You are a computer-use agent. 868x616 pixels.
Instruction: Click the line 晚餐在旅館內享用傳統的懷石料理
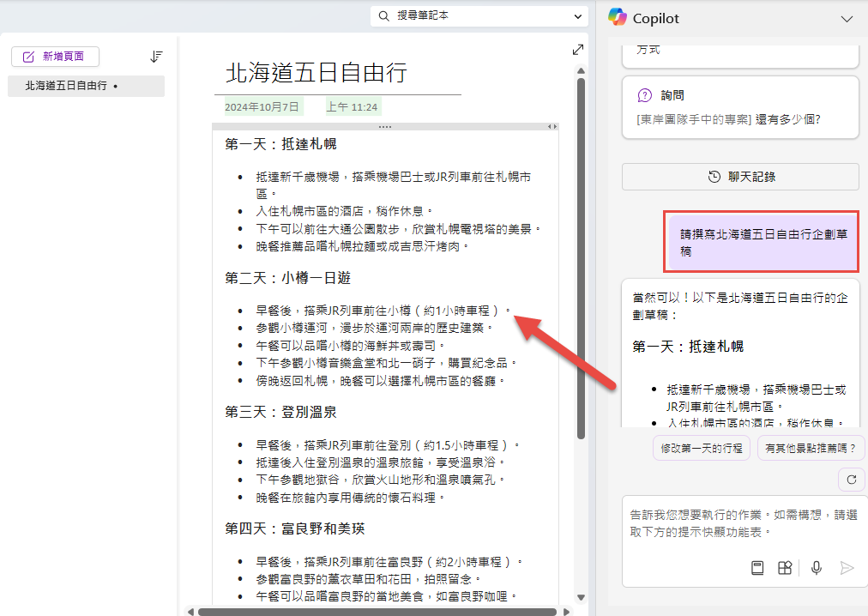(x=350, y=498)
